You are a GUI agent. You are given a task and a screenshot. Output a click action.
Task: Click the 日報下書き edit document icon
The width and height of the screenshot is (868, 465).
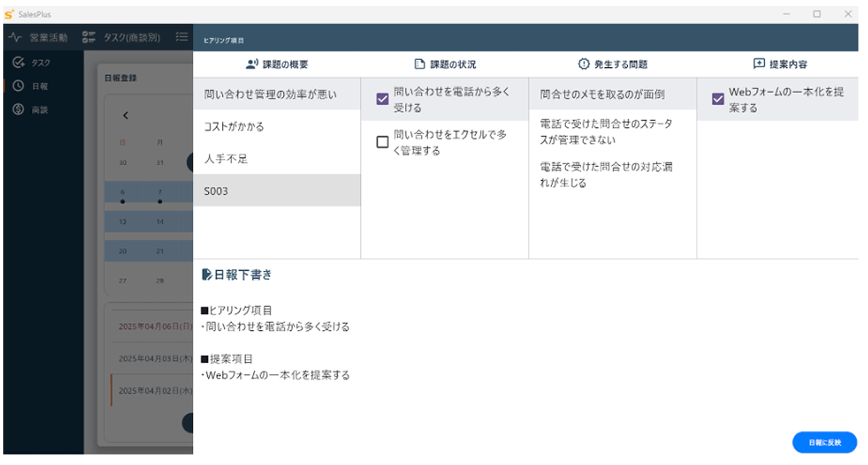tap(206, 275)
